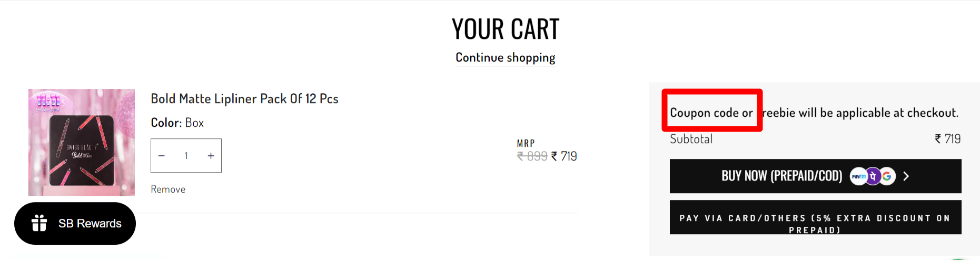Open the Bold Matte Lipliner product thumbnail
This screenshot has height=260, width=980.
(x=82, y=142)
